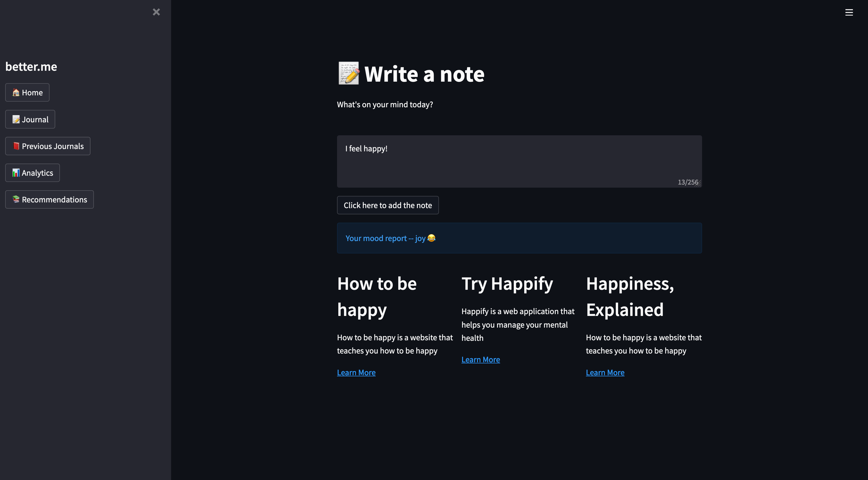Open the Analytics page
Image resolution: width=868 pixels, height=480 pixels.
(37, 173)
